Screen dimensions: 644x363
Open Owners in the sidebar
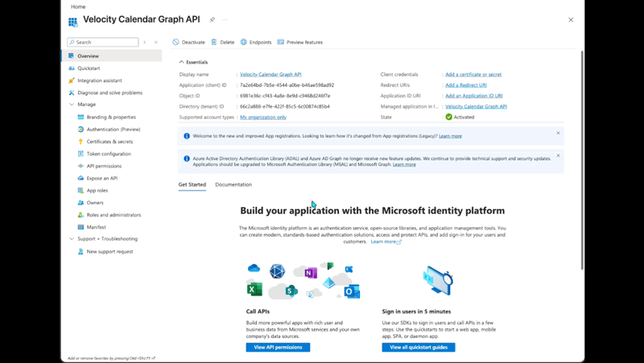pyautogui.click(x=95, y=203)
